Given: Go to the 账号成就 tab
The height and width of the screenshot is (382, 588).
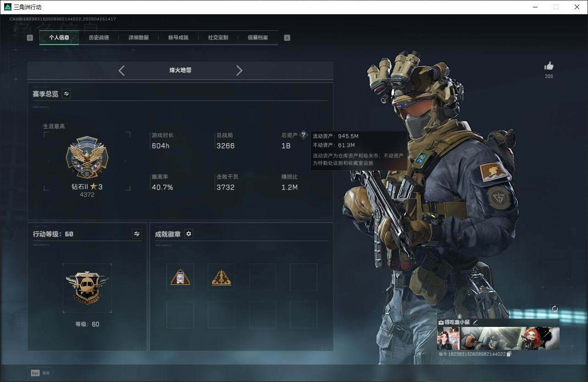Looking at the screenshot, I should coord(178,38).
